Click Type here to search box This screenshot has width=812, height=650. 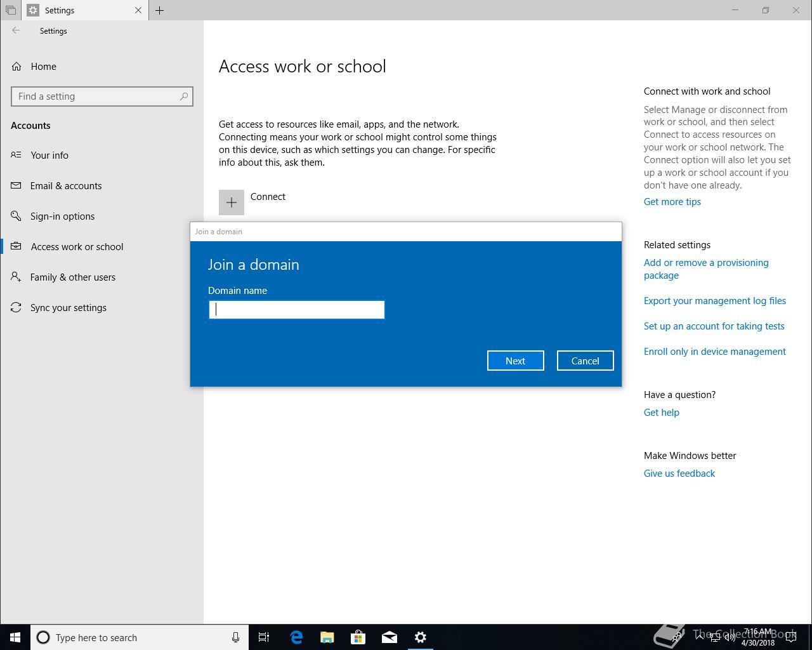140,637
